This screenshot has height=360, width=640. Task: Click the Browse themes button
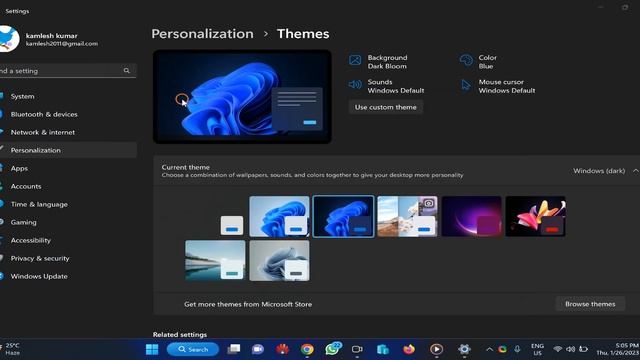590,304
